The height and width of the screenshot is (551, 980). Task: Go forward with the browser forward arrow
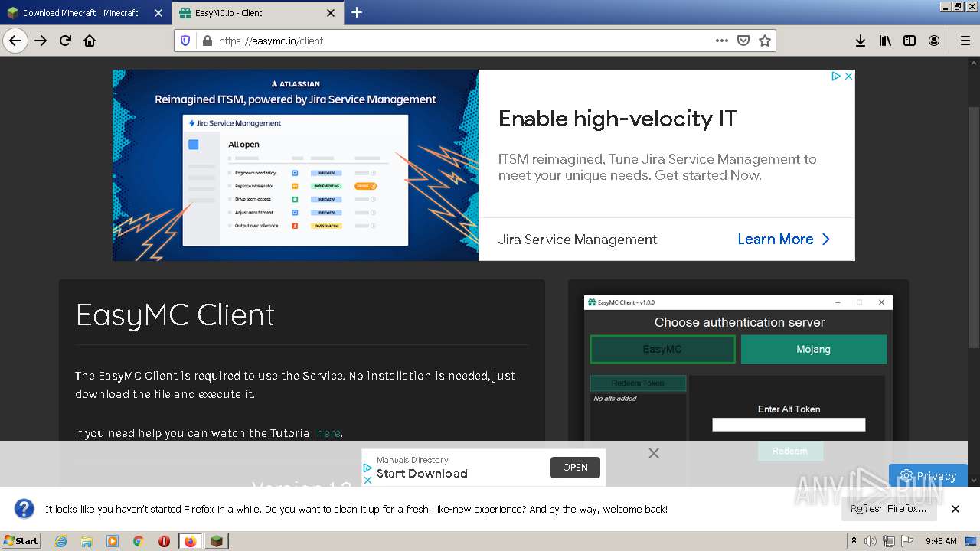pos(41,41)
